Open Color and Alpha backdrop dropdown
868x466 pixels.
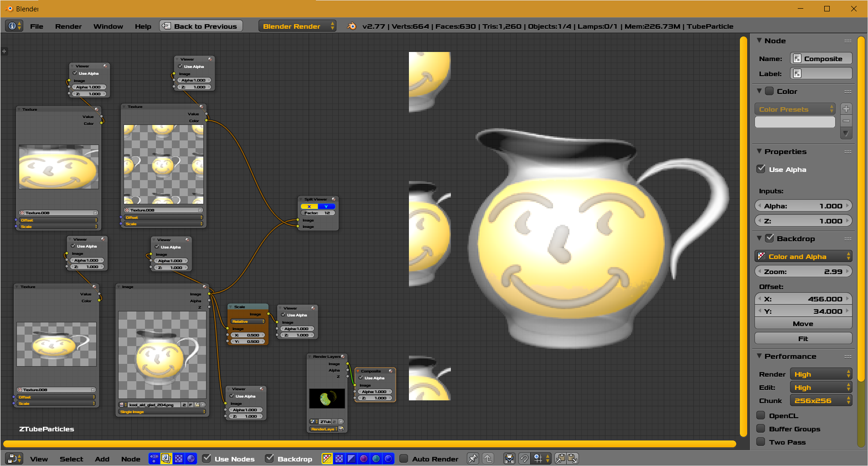click(x=803, y=256)
